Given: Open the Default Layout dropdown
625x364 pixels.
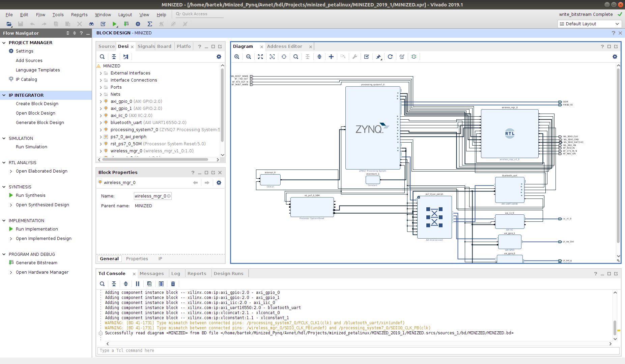Looking at the screenshot, I should [589, 24].
